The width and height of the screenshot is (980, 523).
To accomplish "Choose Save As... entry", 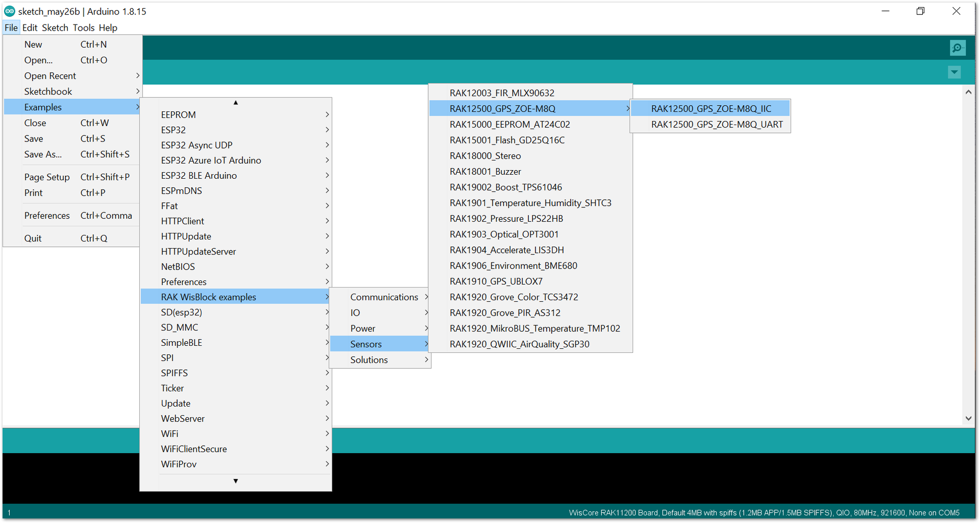I will point(72,154).
